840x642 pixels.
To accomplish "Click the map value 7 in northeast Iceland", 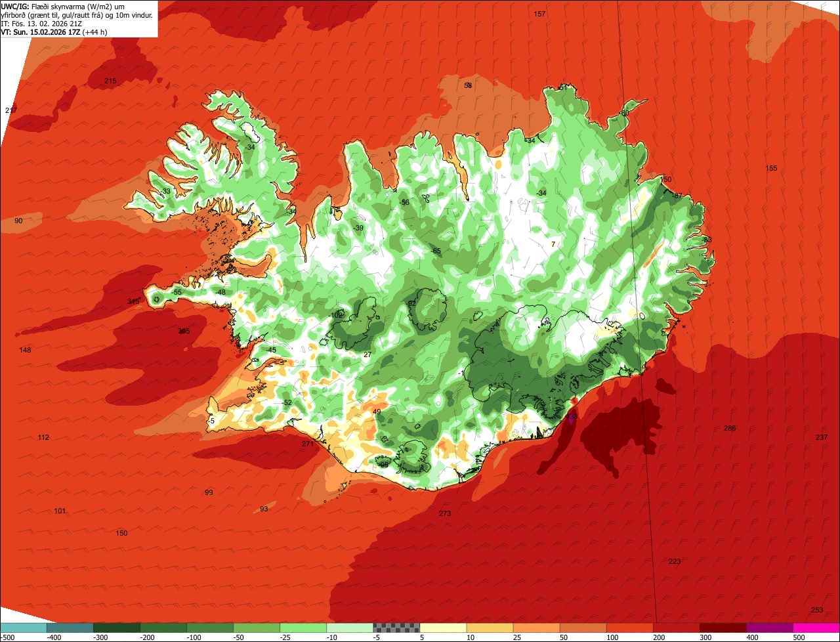I will pos(553,244).
